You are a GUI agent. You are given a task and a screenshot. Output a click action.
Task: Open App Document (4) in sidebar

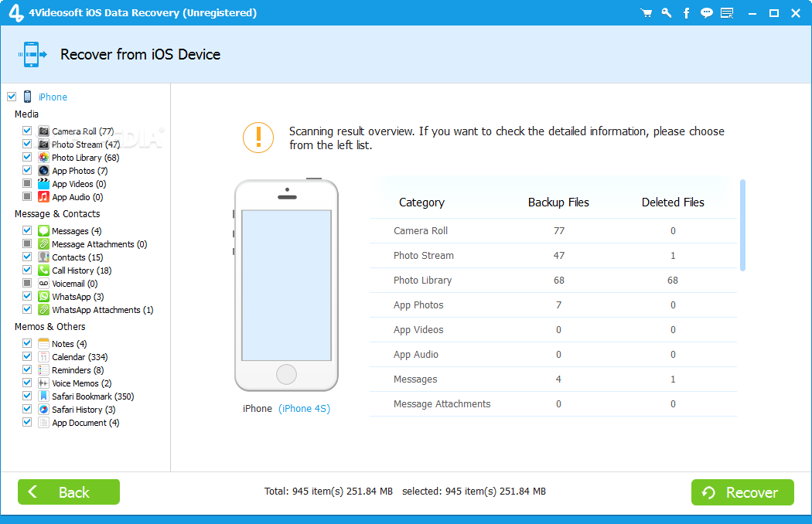point(85,423)
